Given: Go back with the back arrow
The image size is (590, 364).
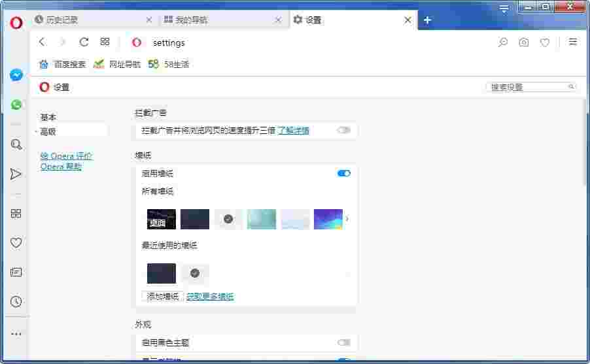Looking at the screenshot, I should (42, 42).
